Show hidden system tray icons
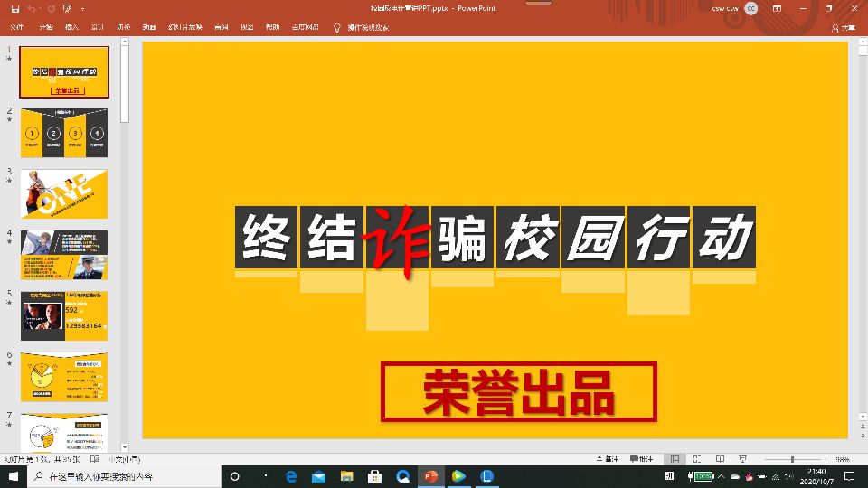Viewport: 868px width, 488px height. pos(721,476)
